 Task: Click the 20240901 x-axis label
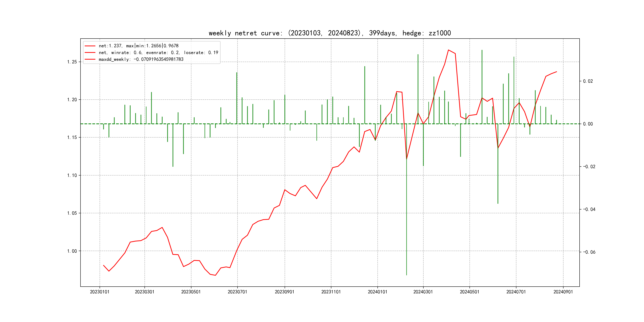coord(563,292)
